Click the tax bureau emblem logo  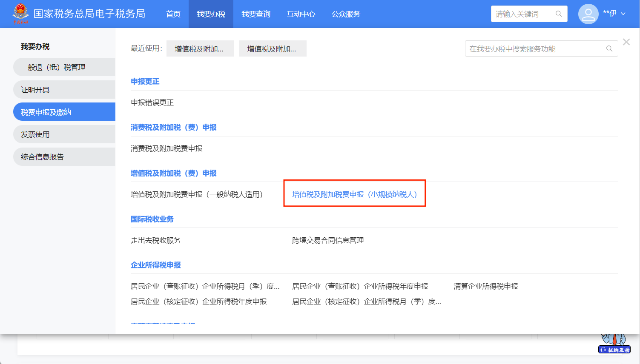pyautogui.click(x=20, y=14)
